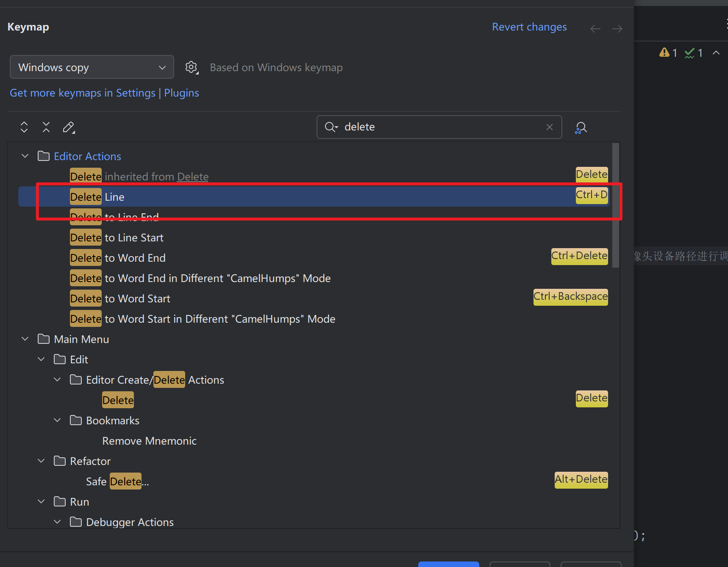This screenshot has height=567, width=728.
Task: Collapse Editor Create/Delete Actions folder
Action: click(57, 379)
